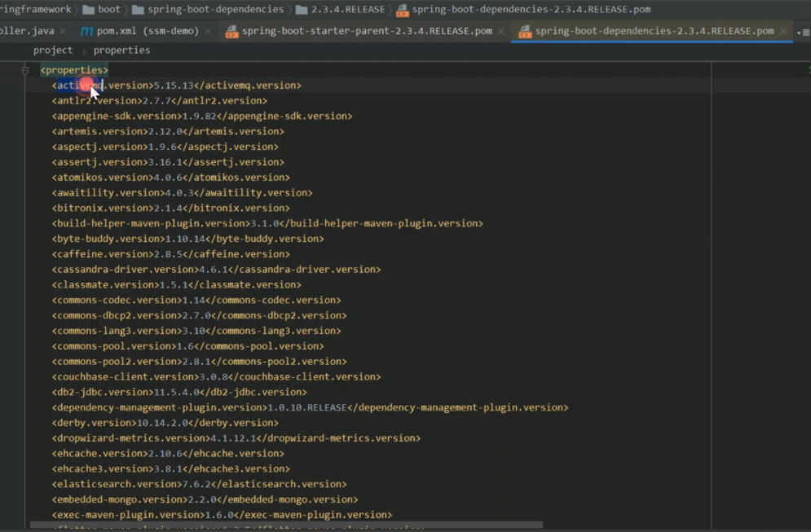Screen dimensions: 811x532
Task: Open the hidden tabs list dropdown
Action: (x=803, y=32)
